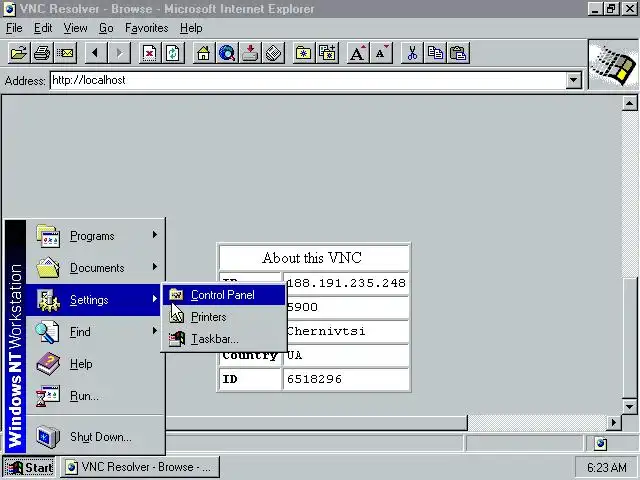Open the File menu
Viewport: 640px width, 480px height.
click(14, 28)
